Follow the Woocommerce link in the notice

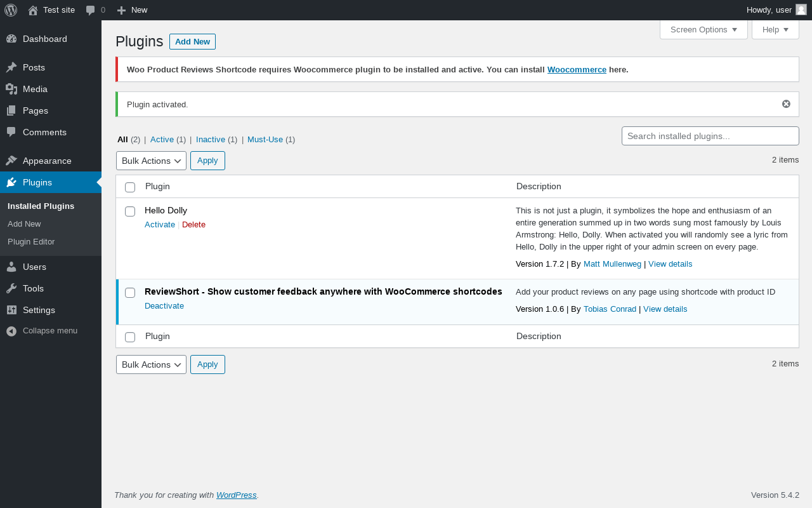click(x=577, y=69)
